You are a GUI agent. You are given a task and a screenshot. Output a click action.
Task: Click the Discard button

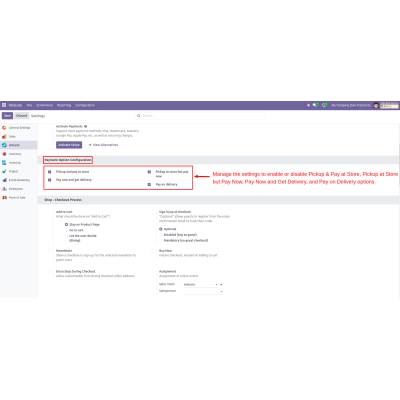(22, 116)
